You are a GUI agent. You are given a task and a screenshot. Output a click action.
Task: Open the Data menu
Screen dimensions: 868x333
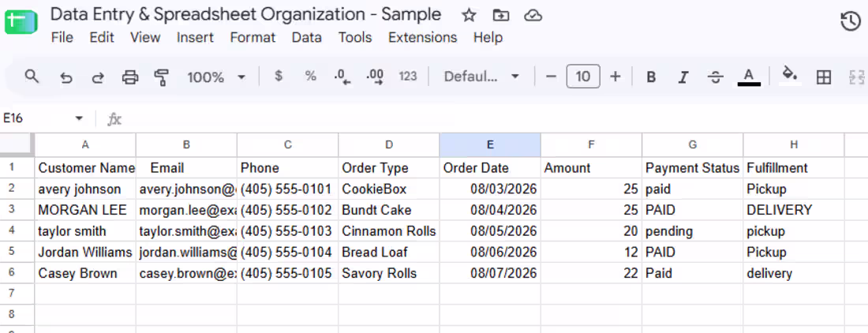pos(307,38)
